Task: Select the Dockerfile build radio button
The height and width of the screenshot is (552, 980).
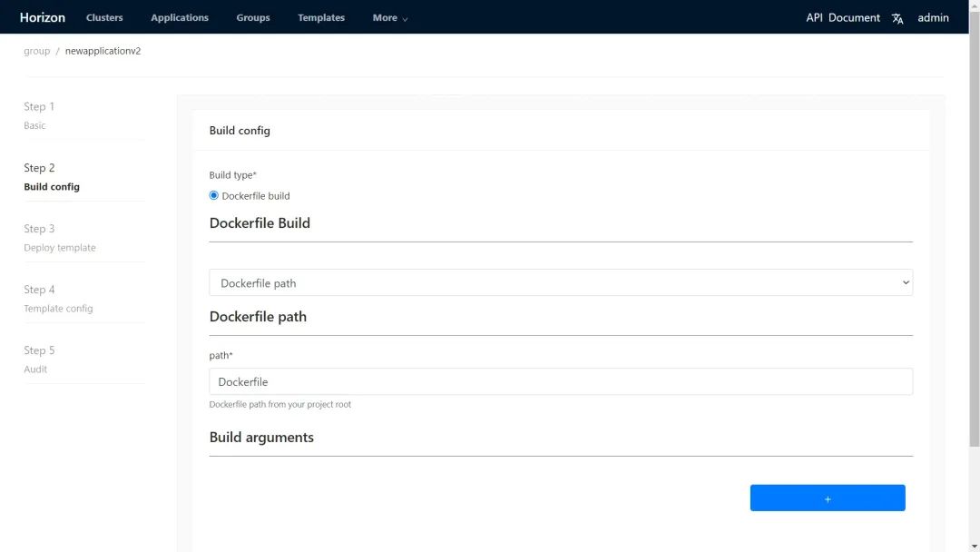Action: 214,195
